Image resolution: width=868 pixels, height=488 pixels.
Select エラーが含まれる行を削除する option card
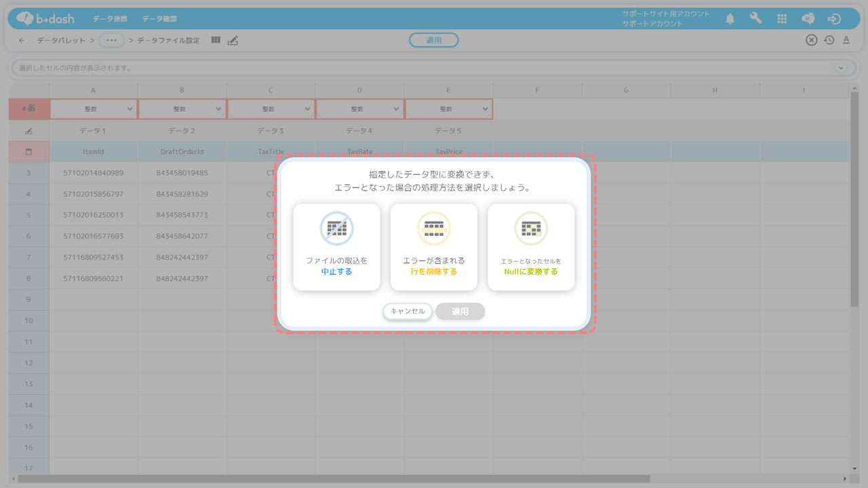tap(434, 247)
